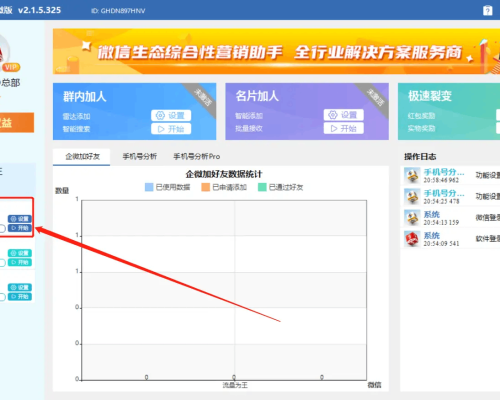The height and width of the screenshot is (400, 500).
Task: Select 手机号分… log entry at 20:54:25
Action: pyautogui.click(x=451, y=197)
